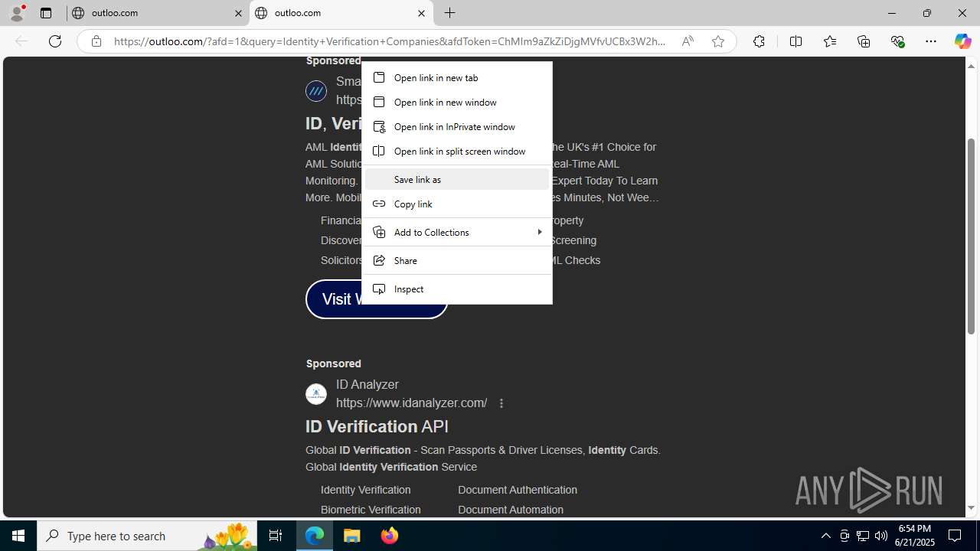Open the ID Verification API headline link
Viewport: 980px width, 551px height.
377,426
